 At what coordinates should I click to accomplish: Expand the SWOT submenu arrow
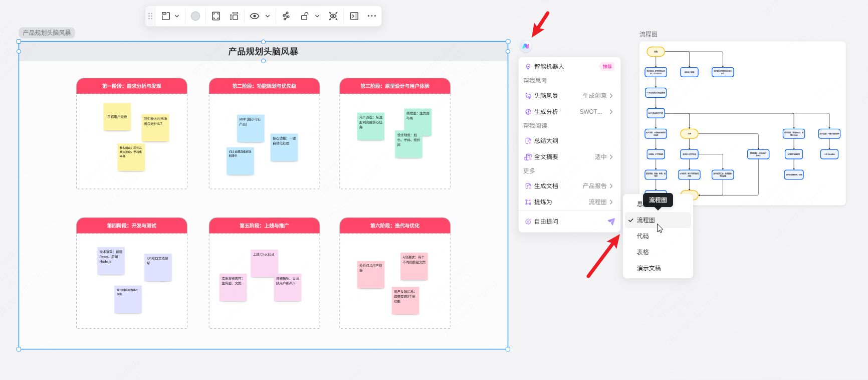pos(611,112)
